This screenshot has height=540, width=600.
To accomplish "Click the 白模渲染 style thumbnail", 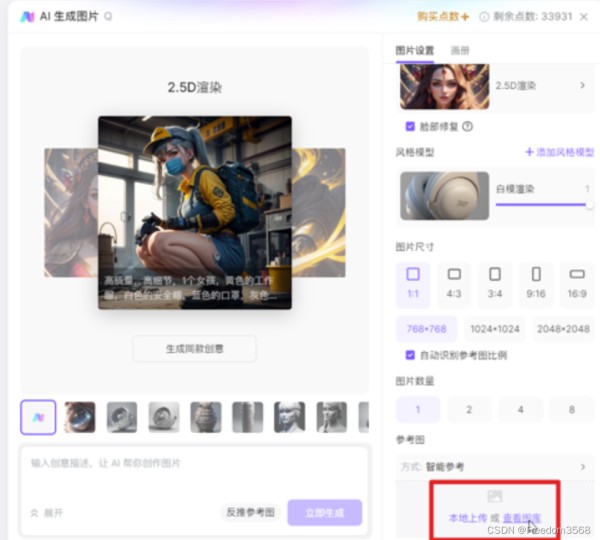I will pyautogui.click(x=444, y=196).
